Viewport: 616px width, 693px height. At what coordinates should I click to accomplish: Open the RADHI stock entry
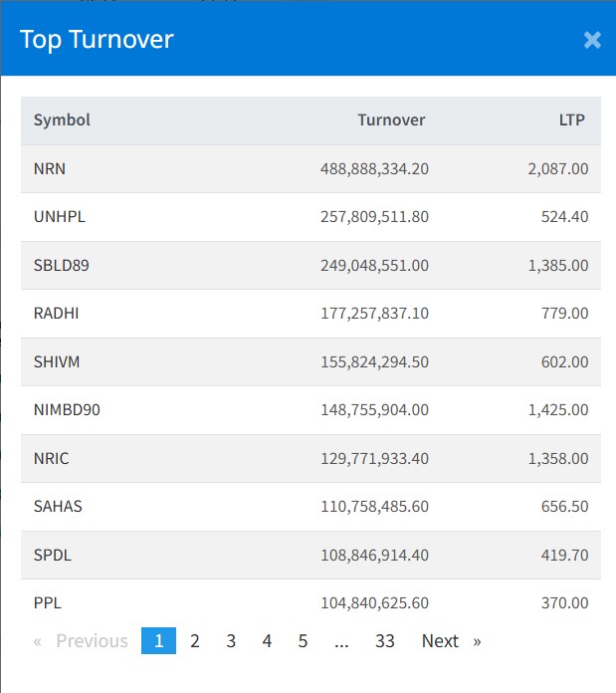pos(57,314)
